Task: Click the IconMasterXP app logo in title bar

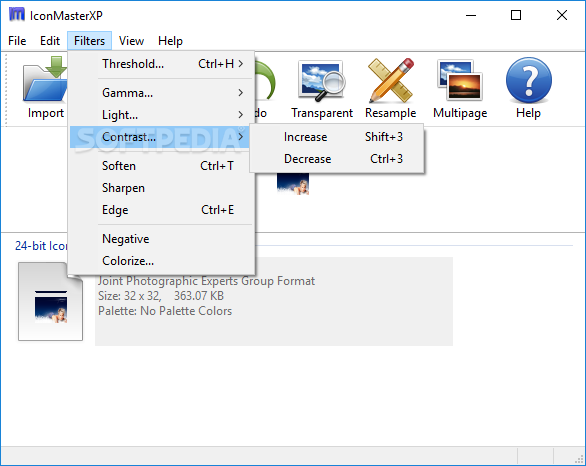Action: 16,15
